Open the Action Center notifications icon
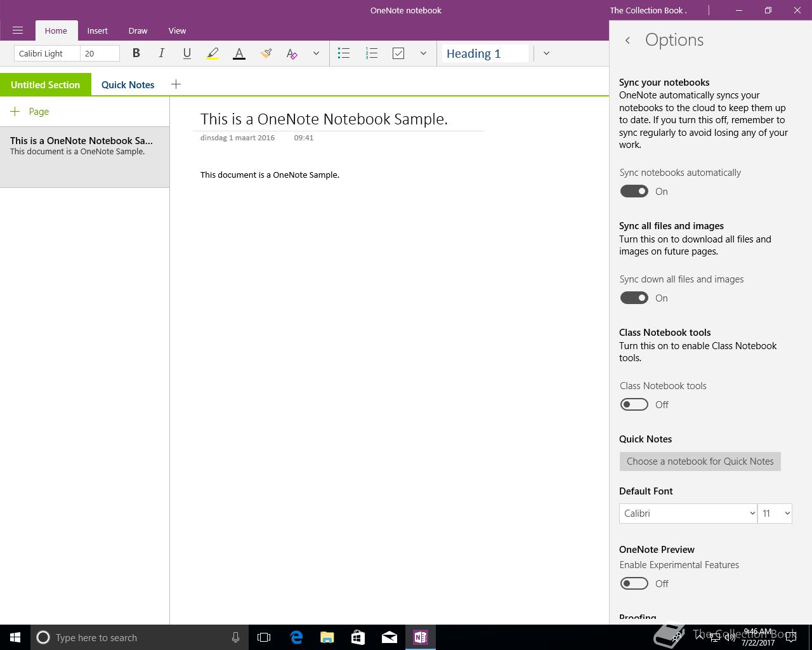Image resolution: width=812 pixels, height=650 pixels. 791,637
